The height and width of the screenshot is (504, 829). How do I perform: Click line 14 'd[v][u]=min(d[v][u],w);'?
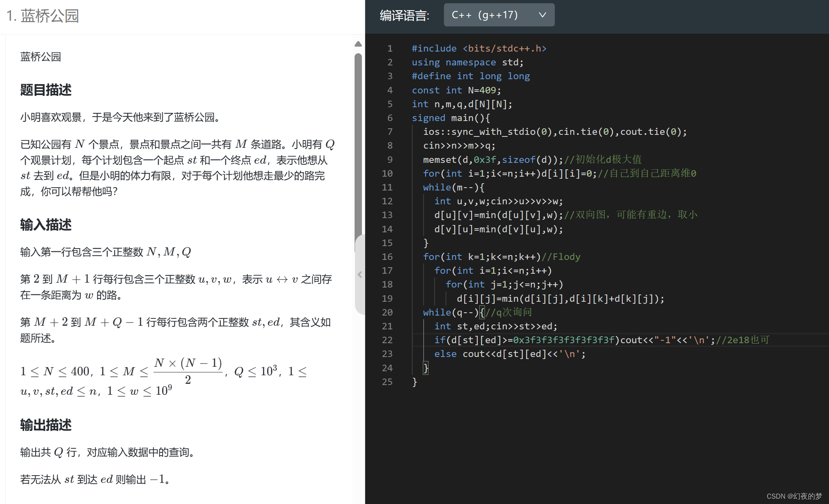[x=499, y=229]
